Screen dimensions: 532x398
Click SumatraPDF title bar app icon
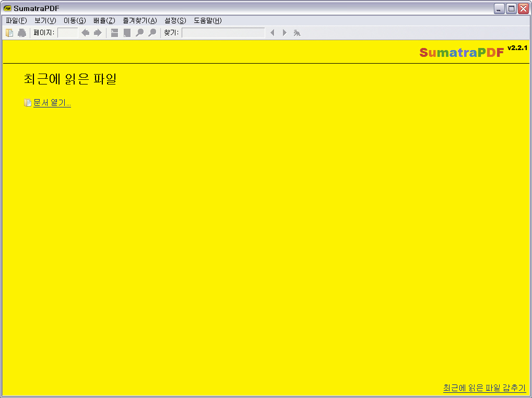[7, 8]
